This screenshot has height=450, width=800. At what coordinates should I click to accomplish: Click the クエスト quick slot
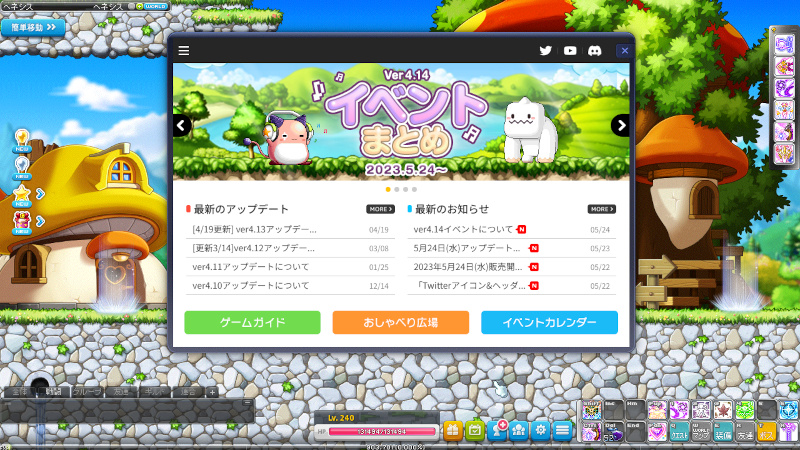pos(679,432)
